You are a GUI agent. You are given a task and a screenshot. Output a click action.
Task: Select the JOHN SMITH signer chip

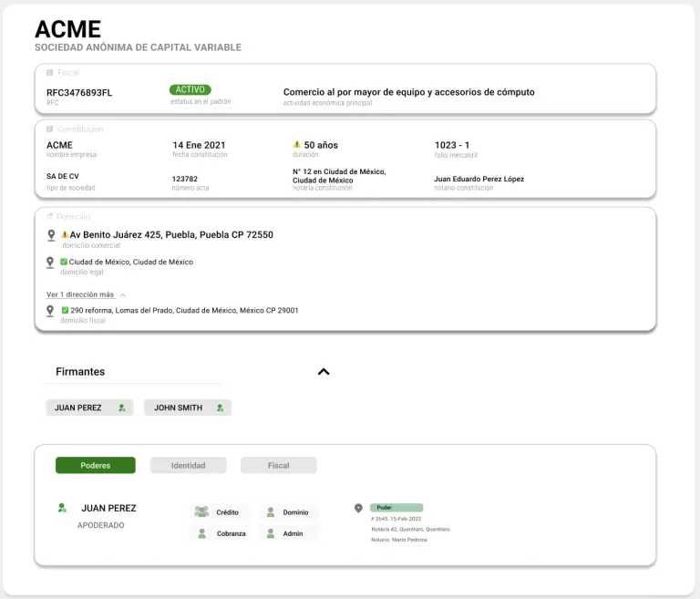(188, 408)
